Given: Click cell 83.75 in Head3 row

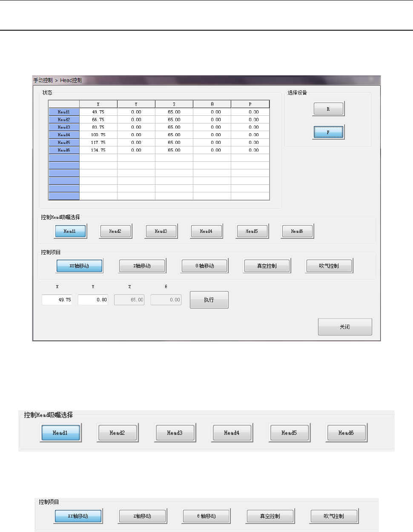Looking at the screenshot, I should tap(98, 127).
